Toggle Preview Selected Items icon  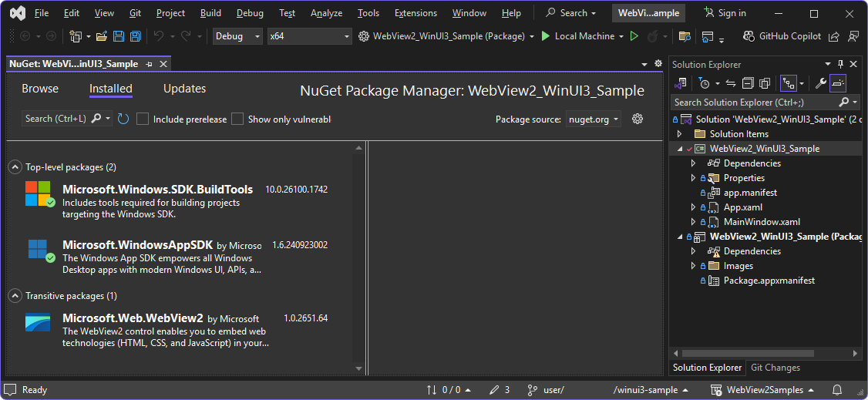838,83
